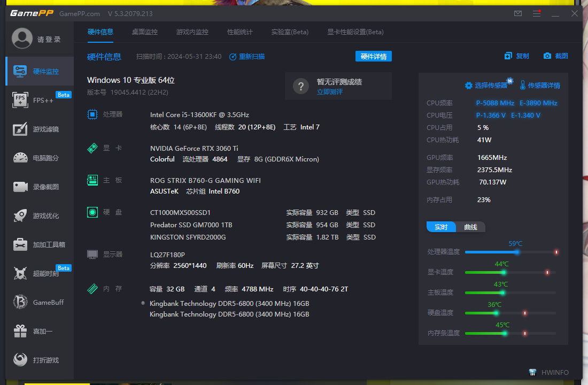Open the FPS++ sidebar icon
The width and height of the screenshot is (588, 385).
point(20,100)
